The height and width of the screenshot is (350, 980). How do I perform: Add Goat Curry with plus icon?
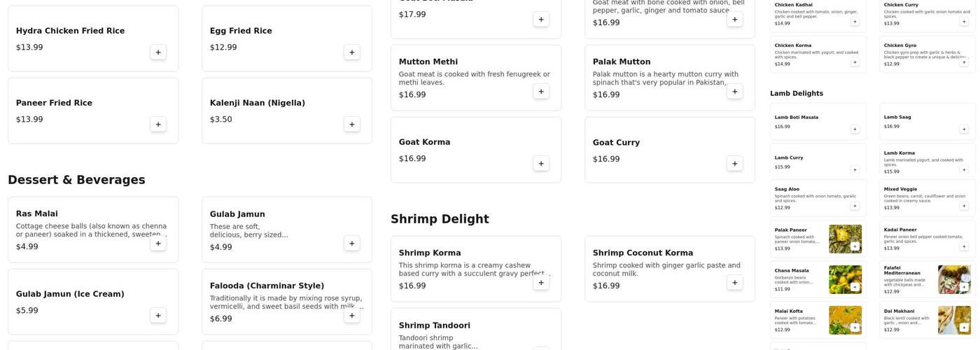point(735,164)
